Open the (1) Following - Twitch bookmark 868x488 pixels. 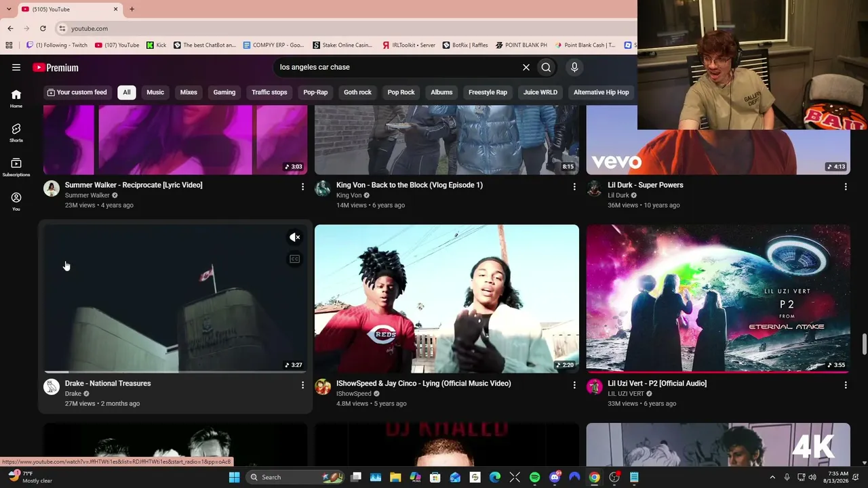pyautogui.click(x=56, y=45)
